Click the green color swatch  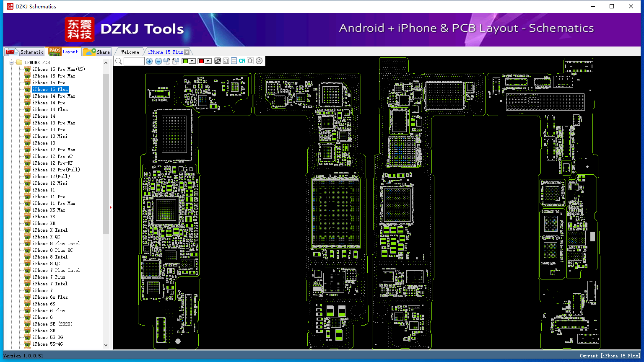[x=185, y=61]
